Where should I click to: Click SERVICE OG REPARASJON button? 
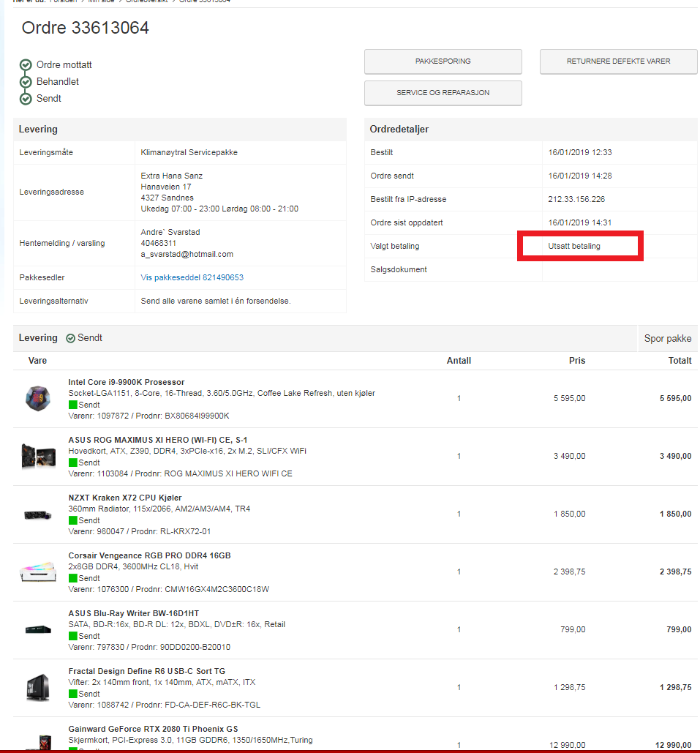[443, 93]
